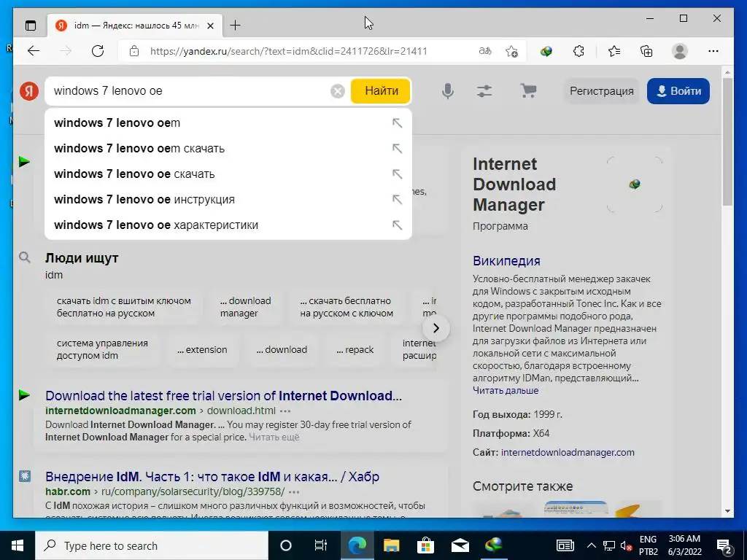Refresh the current page
Image resolution: width=747 pixels, height=560 pixels.
click(x=98, y=51)
